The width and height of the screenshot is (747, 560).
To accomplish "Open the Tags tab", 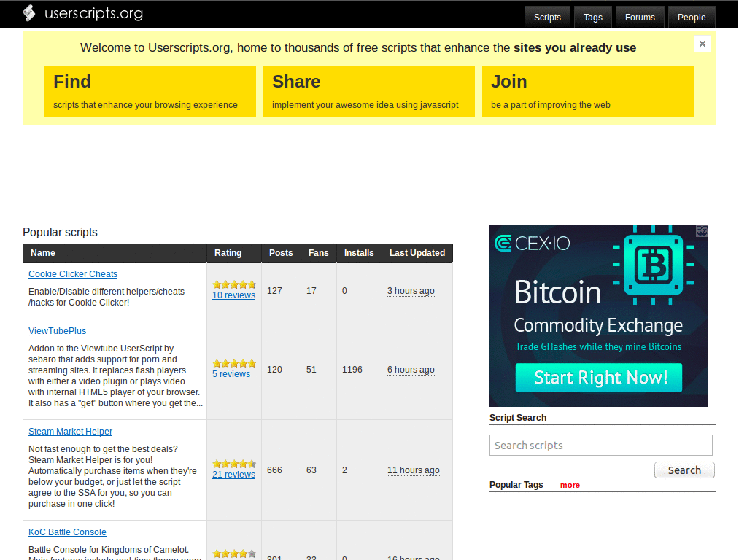I will 592,17.
